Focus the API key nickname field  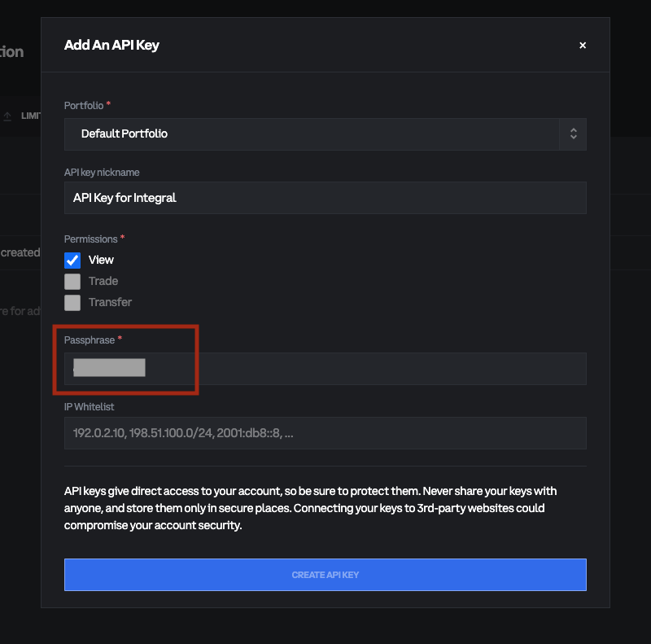(x=325, y=198)
